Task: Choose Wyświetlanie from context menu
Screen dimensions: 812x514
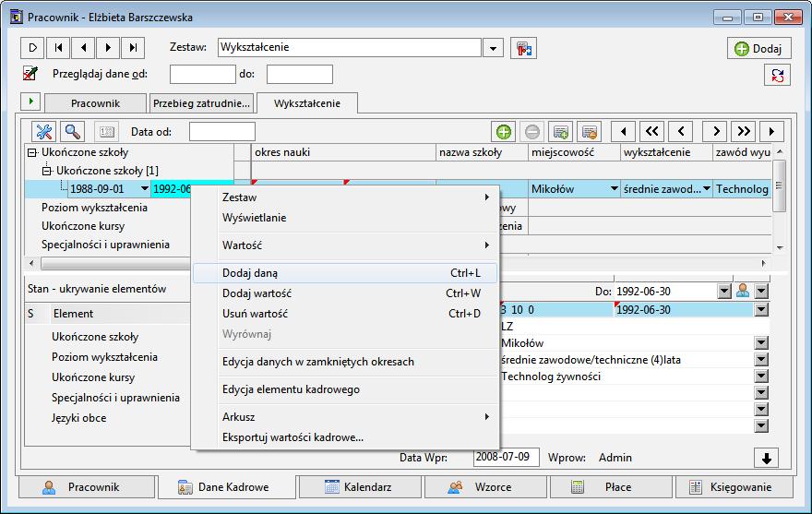Action: [x=345, y=218]
